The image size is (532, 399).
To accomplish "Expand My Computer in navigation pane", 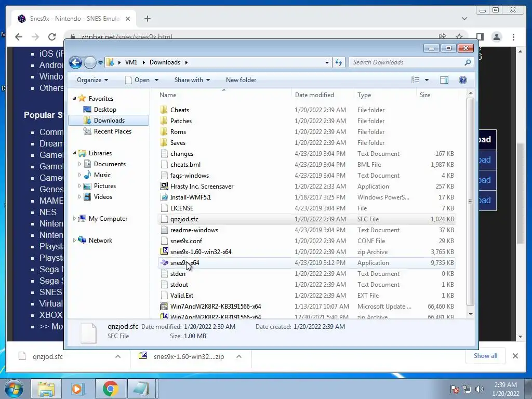I will tap(74, 219).
